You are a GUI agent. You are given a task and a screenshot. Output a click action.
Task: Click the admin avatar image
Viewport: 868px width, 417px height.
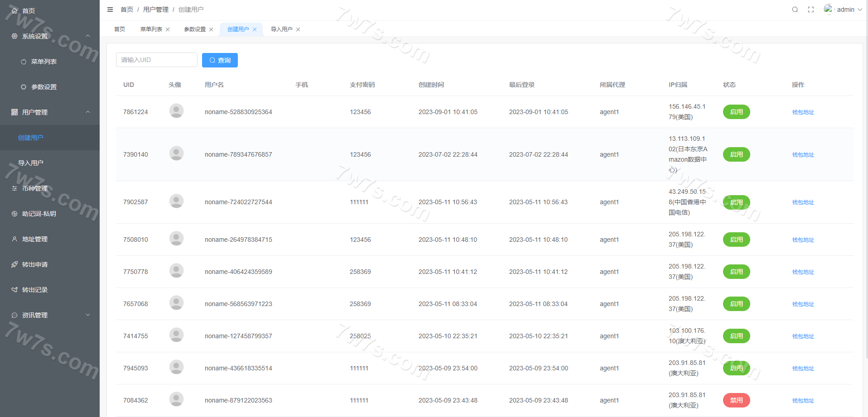828,9
